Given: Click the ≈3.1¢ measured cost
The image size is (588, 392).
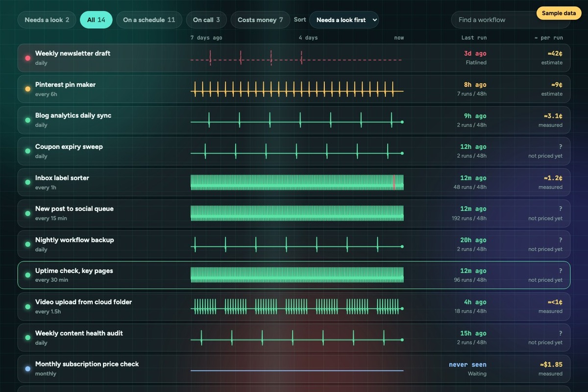Looking at the screenshot, I should [x=553, y=116].
